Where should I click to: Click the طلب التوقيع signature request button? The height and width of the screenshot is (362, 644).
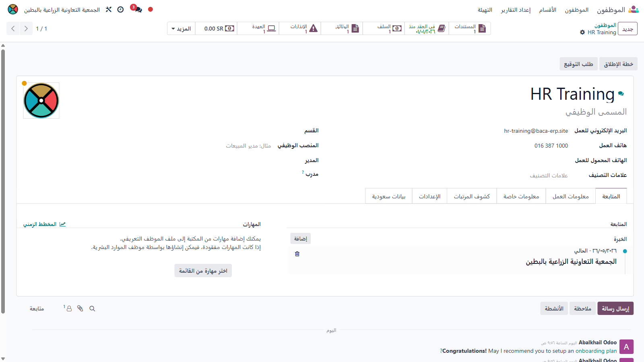[578, 64]
